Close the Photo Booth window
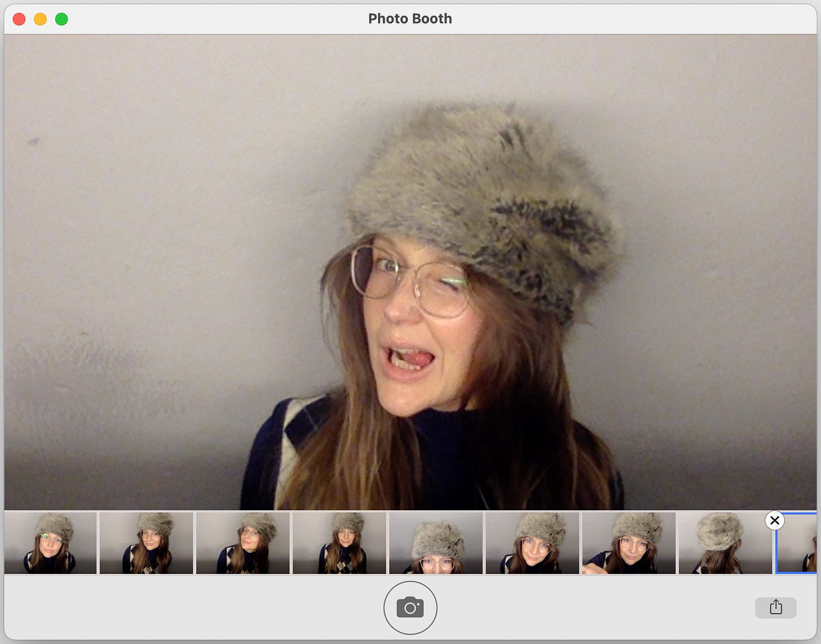The width and height of the screenshot is (821, 644). [19, 19]
